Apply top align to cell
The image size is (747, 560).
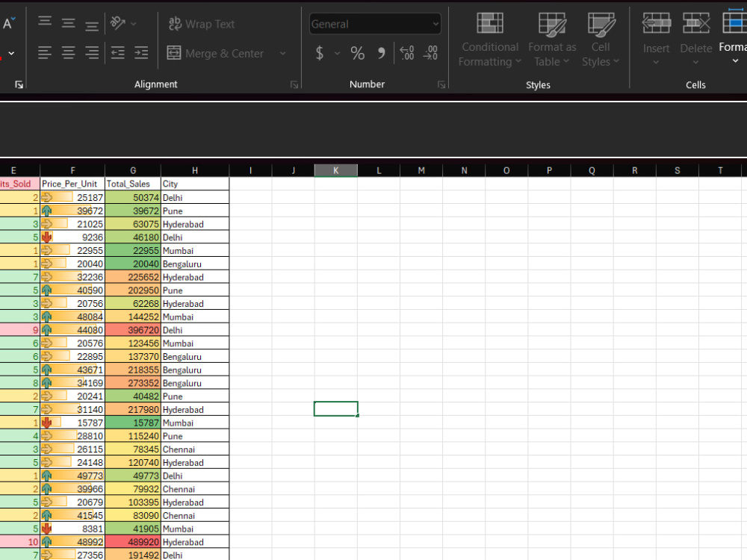tap(45, 22)
